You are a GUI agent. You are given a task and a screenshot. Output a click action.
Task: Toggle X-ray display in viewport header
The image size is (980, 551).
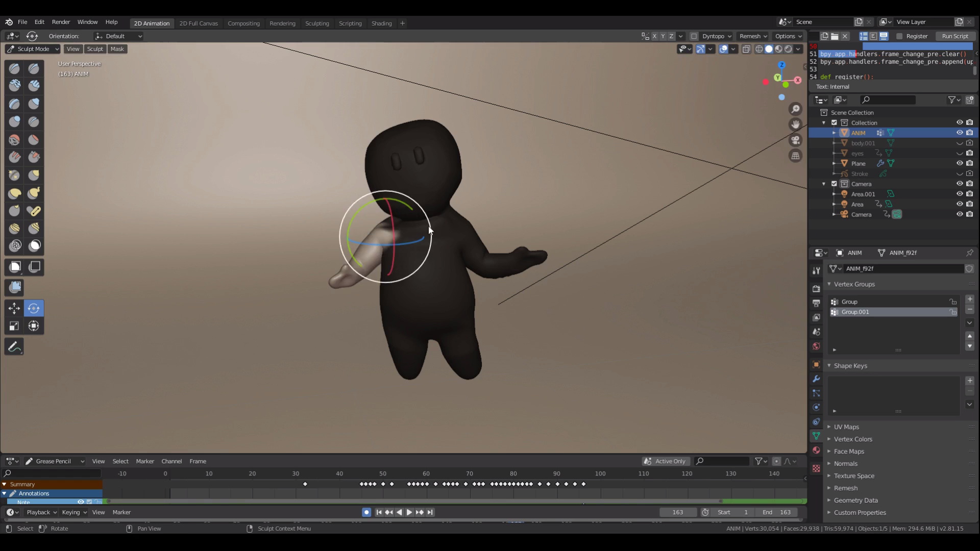pos(746,49)
